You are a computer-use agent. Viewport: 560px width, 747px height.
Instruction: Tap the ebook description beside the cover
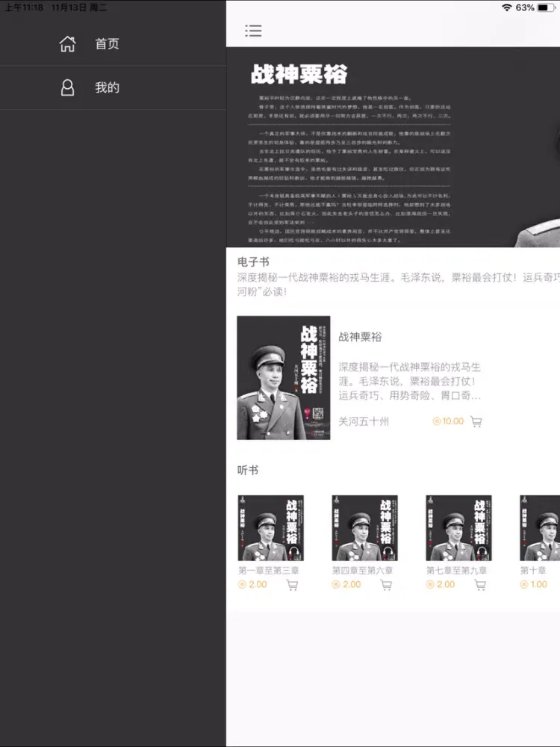point(409,381)
